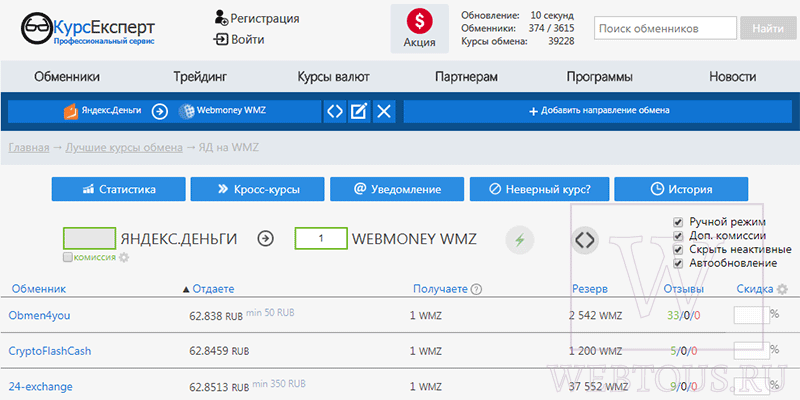Click the Войти link
The image size is (800, 400).
[247, 39]
